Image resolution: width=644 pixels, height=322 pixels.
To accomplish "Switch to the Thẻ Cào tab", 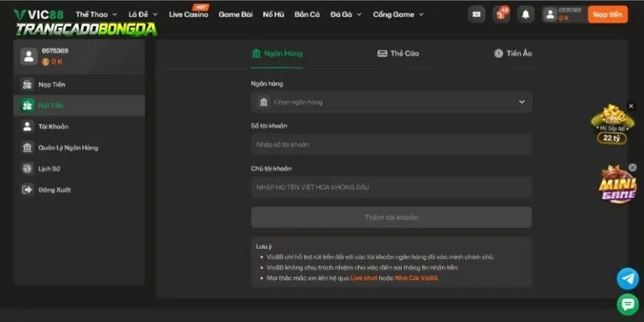I will pos(398,54).
